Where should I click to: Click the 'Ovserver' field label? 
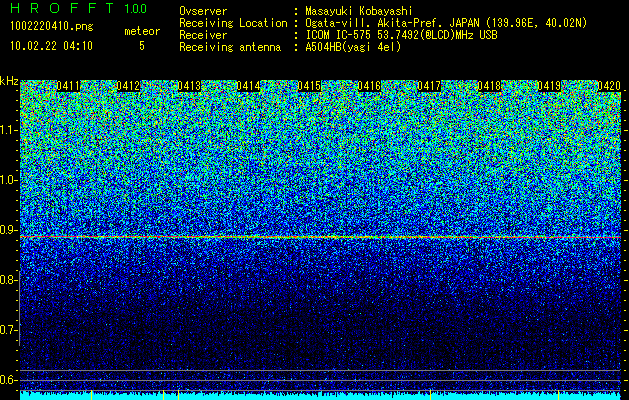(x=203, y=11)
